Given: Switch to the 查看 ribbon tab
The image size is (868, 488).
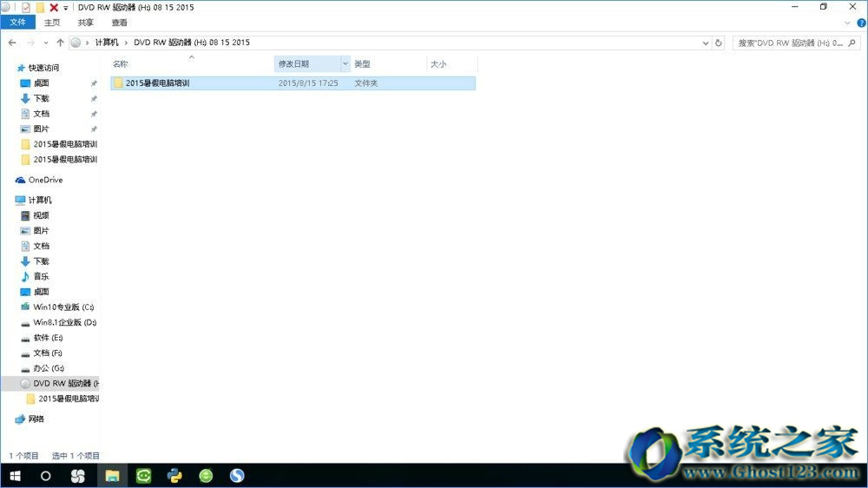Looking at the screenshot, I should [x=119, y=23].
